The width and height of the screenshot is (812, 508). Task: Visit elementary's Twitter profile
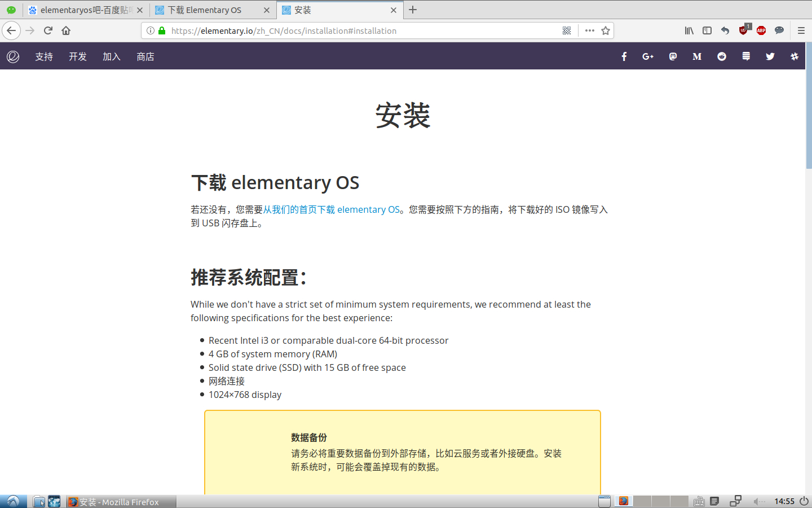pos(770,56)
